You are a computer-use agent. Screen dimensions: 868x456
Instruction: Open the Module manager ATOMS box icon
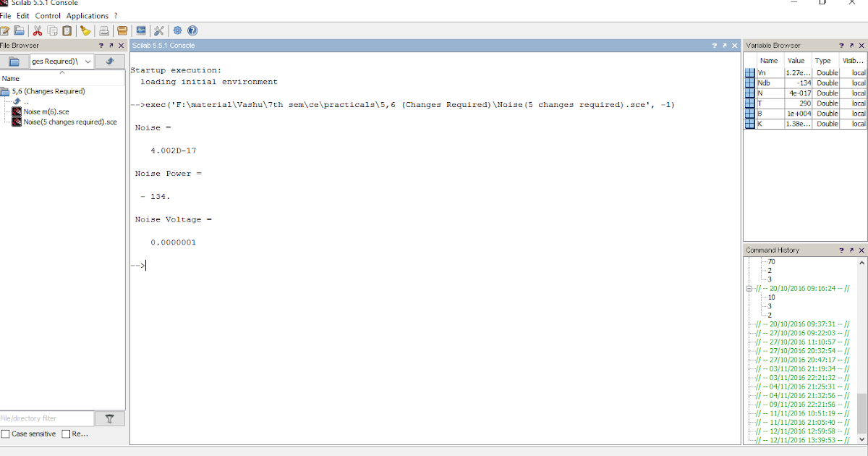coord(122,30)
